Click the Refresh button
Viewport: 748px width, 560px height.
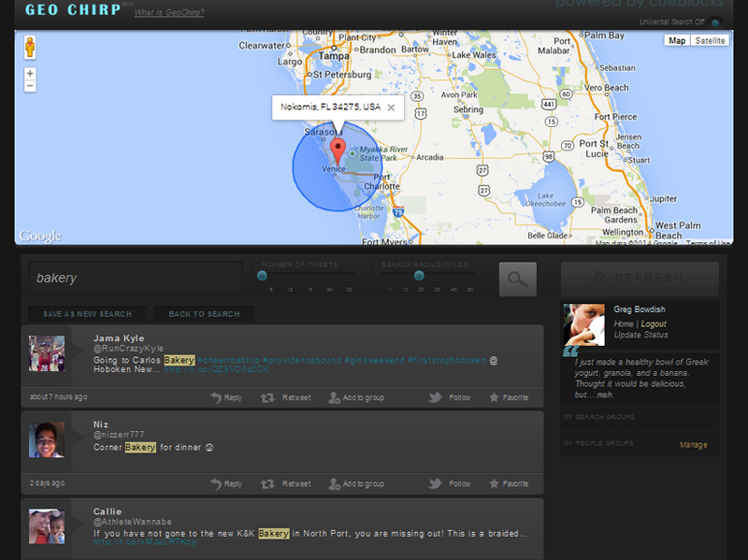pos(640,279)
